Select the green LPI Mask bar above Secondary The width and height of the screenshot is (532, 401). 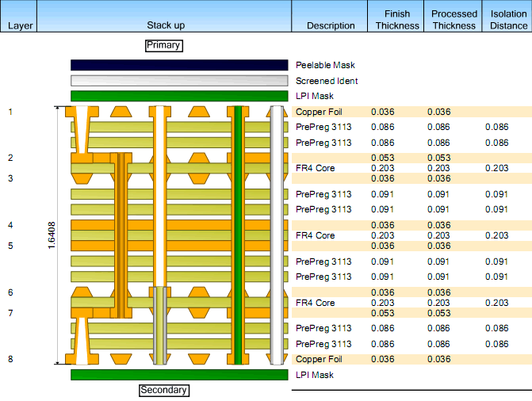(x=179, y=375)
